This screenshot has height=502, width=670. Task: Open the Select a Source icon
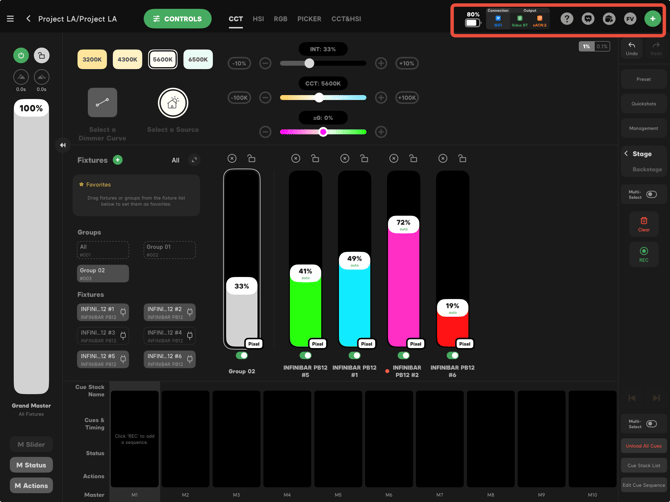pos(173,103)
